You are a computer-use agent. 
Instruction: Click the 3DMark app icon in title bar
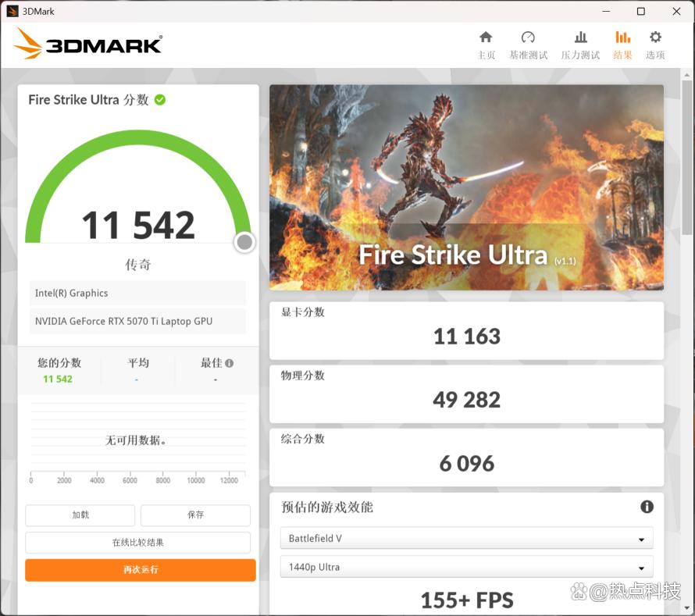pos(12,12)
